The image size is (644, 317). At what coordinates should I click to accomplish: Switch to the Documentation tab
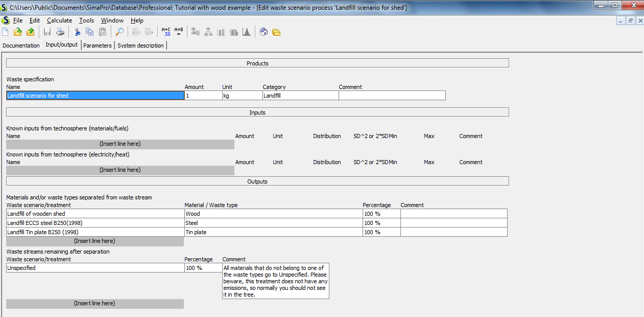click(21, 46)
